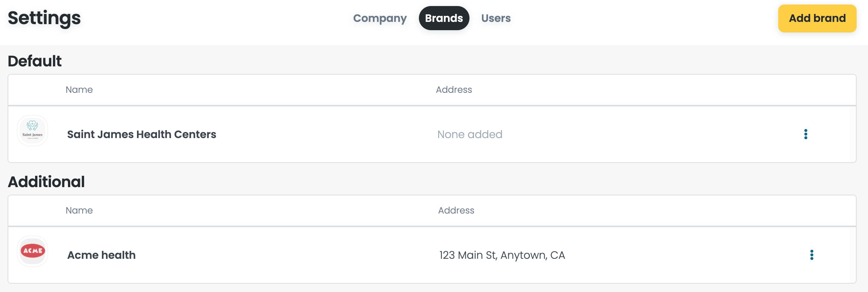Click the 123 Main St, Anytown address
The width and height of the screenshot is (868, 292).
[x=502, y=255]
